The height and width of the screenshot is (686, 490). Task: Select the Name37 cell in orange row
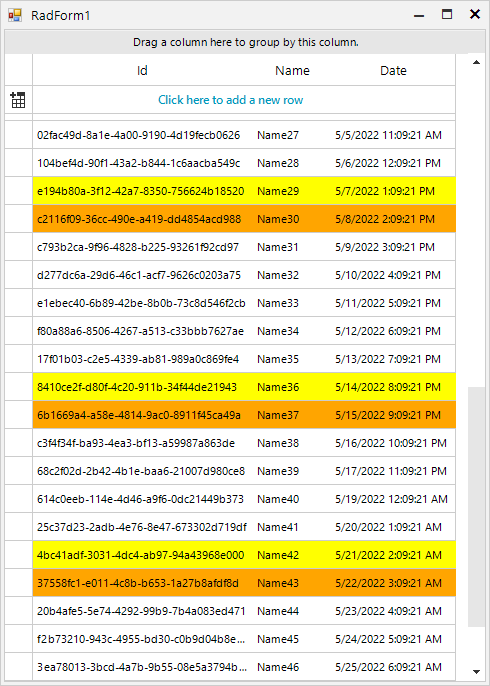click(292, 415)
